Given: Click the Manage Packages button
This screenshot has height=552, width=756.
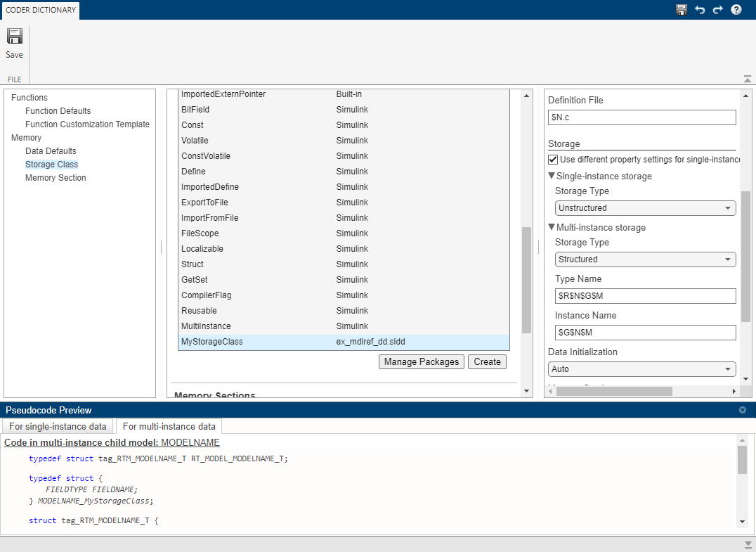Looking at the screenshot, I should click(x=422, y=362).
